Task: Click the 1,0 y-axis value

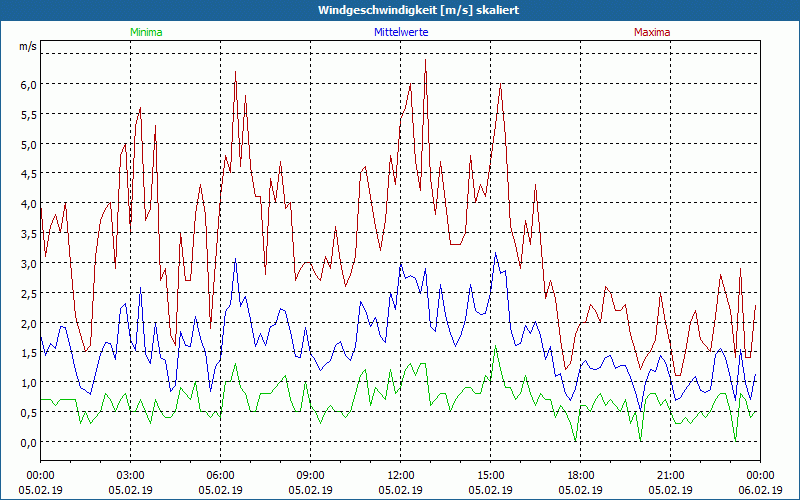Action: (x=29, y=383)
